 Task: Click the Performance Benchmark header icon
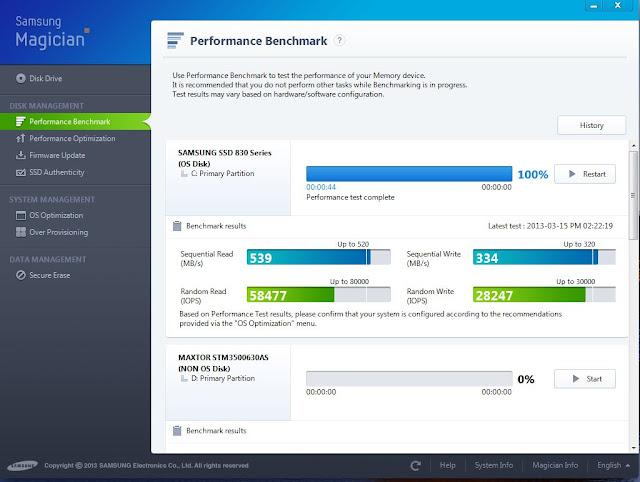[x=176, y=40]
